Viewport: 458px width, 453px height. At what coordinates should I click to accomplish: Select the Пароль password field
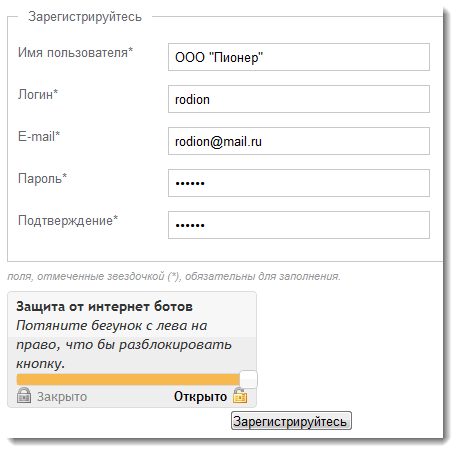(299, 183)
